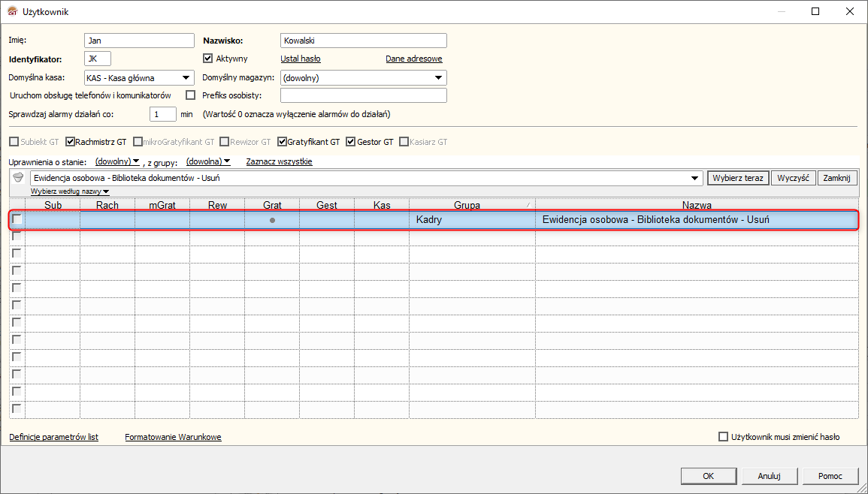Click the Identyfikator field

[x=98, y=59]
